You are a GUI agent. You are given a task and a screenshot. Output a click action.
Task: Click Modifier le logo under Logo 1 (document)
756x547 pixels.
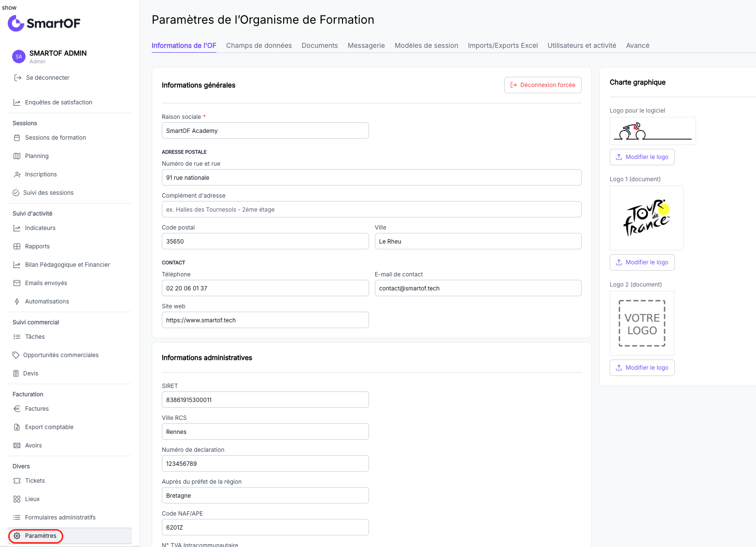pos(642,262)
